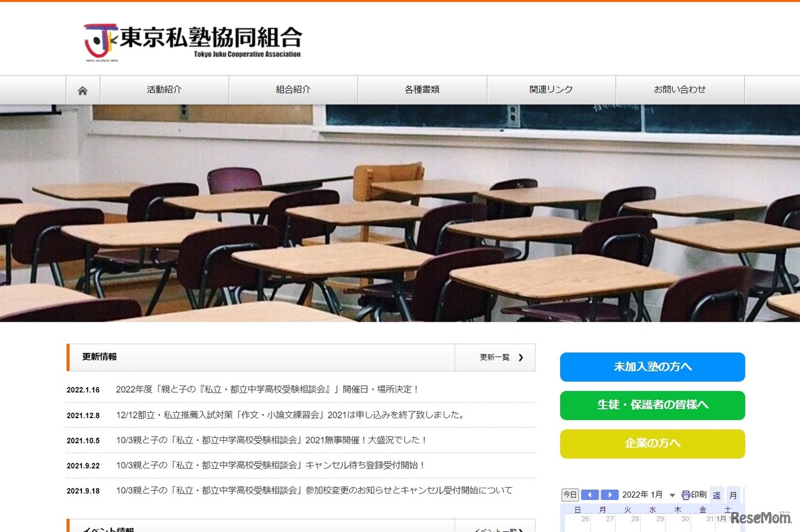Click calendar cell for day 31
The width and height of the screenshot is (800, 532).
(702, 523)
